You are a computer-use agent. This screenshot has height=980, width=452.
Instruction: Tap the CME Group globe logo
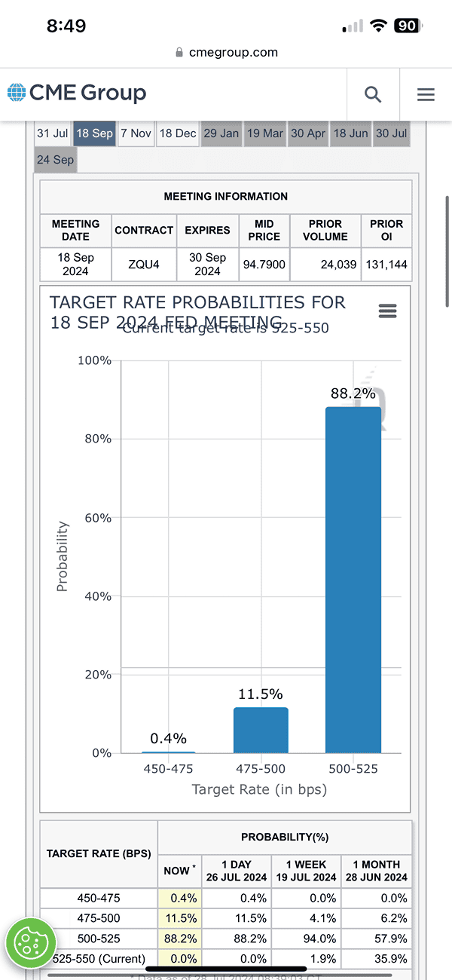[x=16, y=93]
